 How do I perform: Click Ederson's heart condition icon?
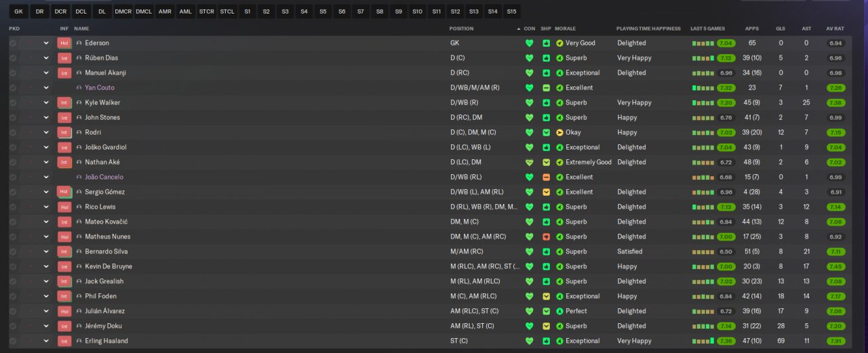click(x=530, y=43)
